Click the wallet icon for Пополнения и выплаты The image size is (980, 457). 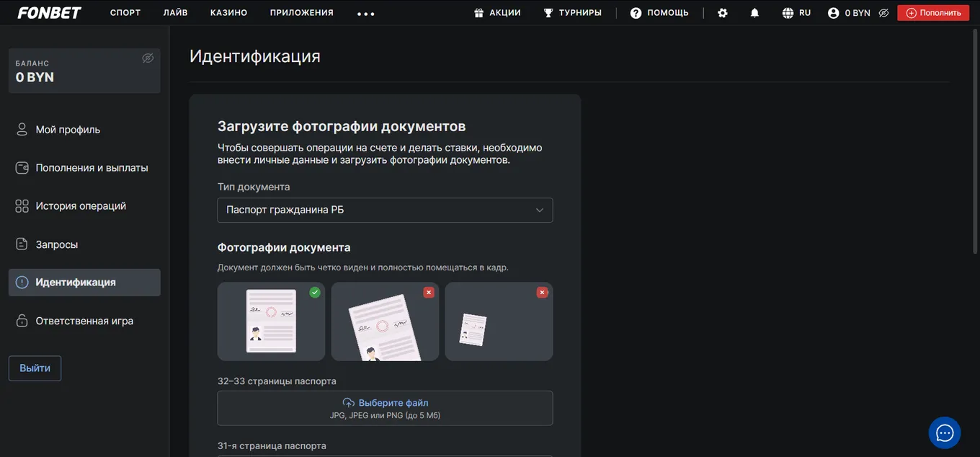pos(22,168)
